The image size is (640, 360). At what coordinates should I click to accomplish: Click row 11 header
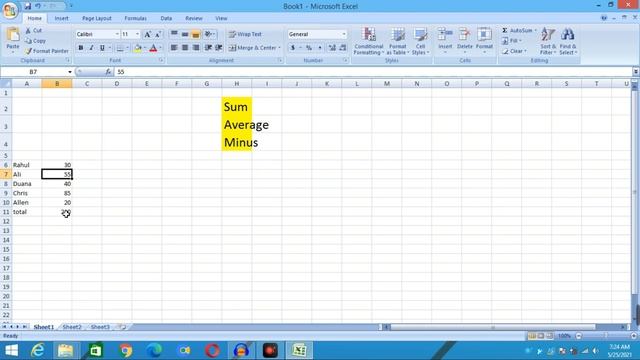(6, 212)
